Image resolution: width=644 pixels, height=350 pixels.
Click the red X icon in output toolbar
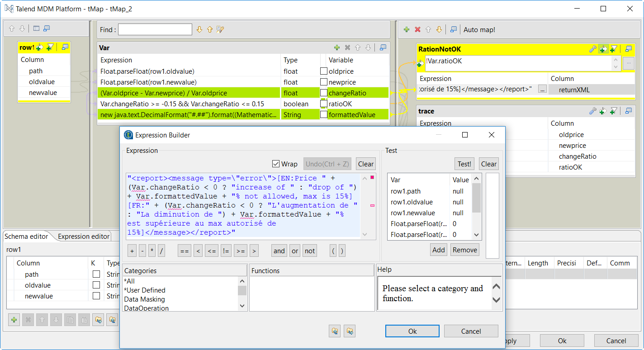pyautogui.click(x=417, y=29)
